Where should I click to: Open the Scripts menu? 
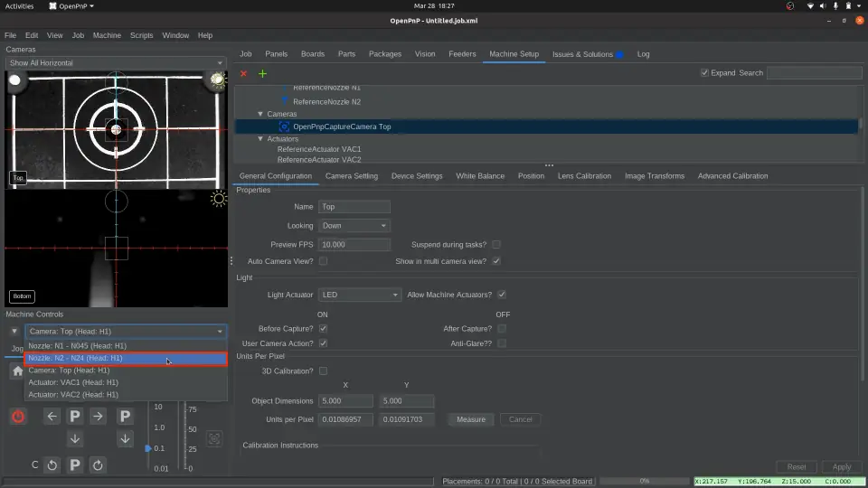click(141, 35)
